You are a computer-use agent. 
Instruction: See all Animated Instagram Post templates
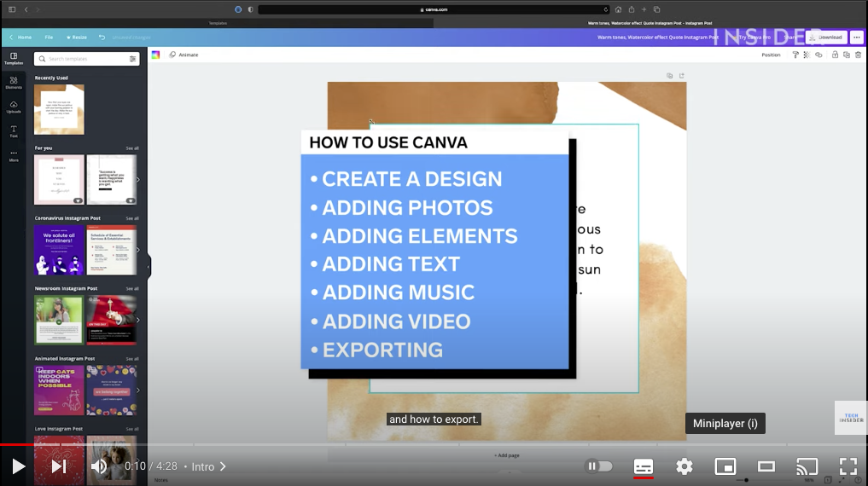click(x=132, y=359)
